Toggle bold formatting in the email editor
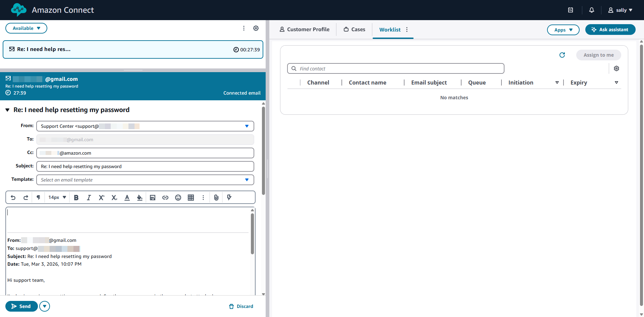 coord(76,197)
